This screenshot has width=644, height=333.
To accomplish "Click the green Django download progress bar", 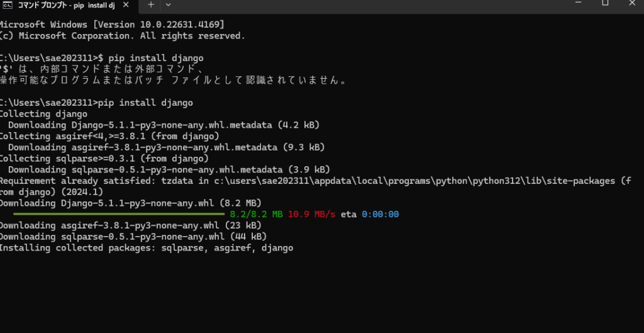I will [x=119, y=214].
